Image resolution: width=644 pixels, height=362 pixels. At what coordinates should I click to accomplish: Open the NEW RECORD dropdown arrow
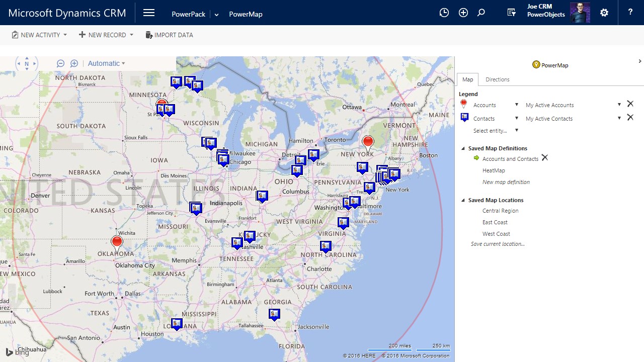tap(131, 35)
